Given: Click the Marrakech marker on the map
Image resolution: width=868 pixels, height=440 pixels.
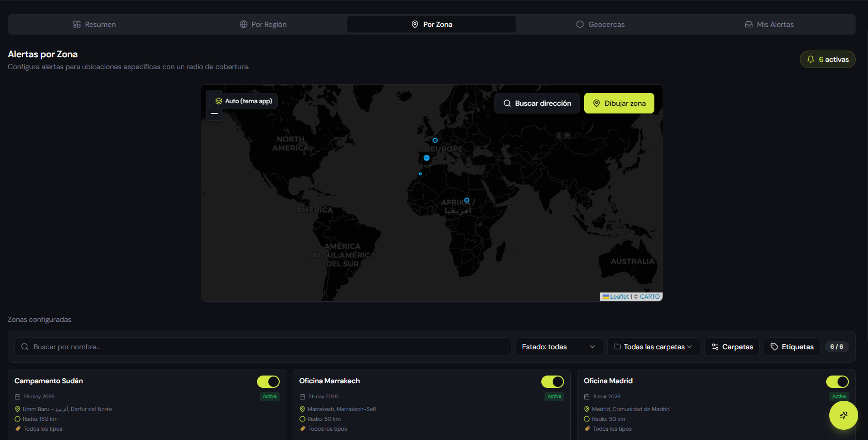Looking at the screenshot, I should click(x=420, y=174).
